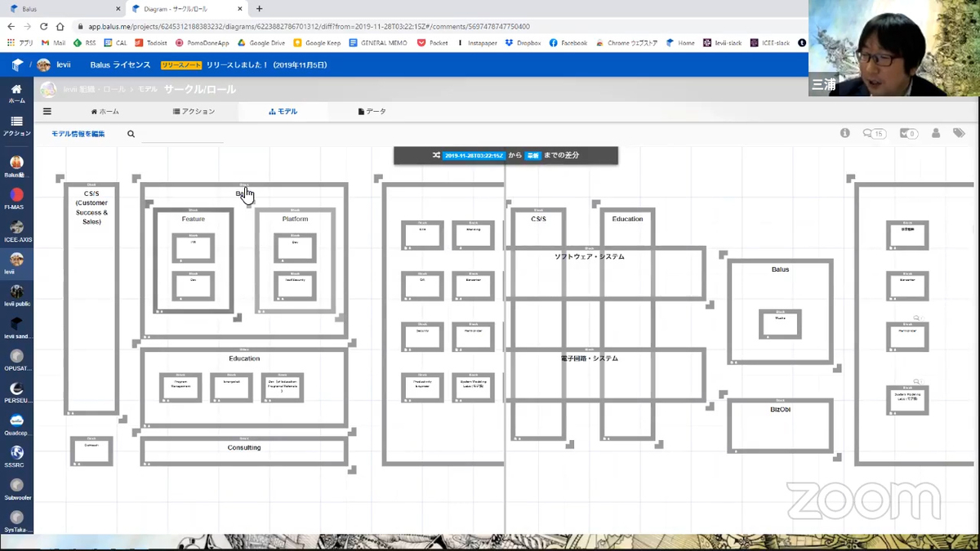Click the モデル情報を編集 link

(78, 134)
